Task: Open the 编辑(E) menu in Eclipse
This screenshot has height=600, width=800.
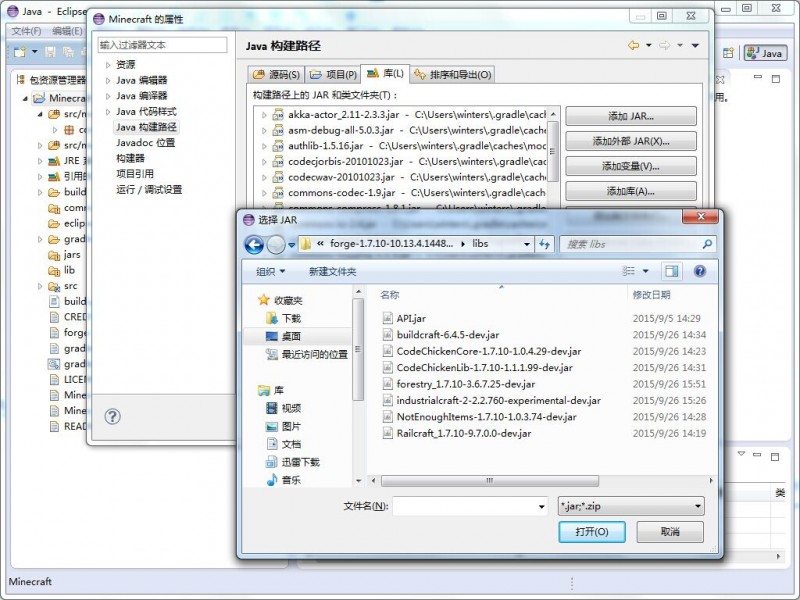Action: (67, 31)
